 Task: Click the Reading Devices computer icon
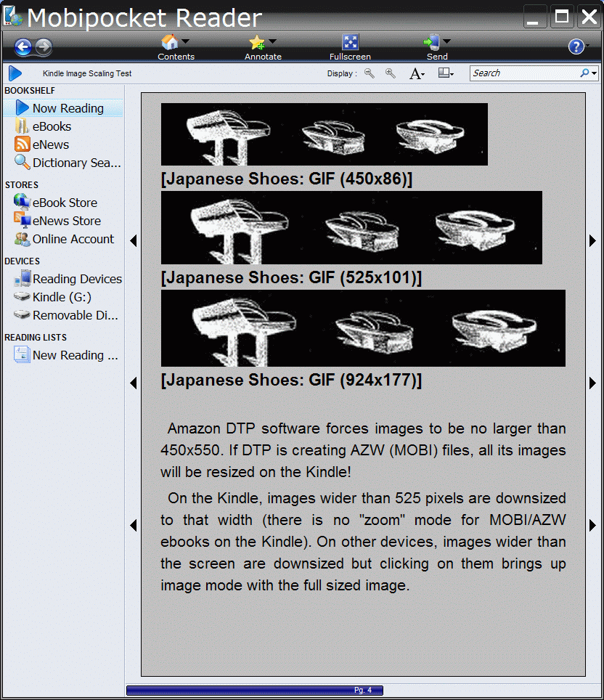[x=23, y=278]
